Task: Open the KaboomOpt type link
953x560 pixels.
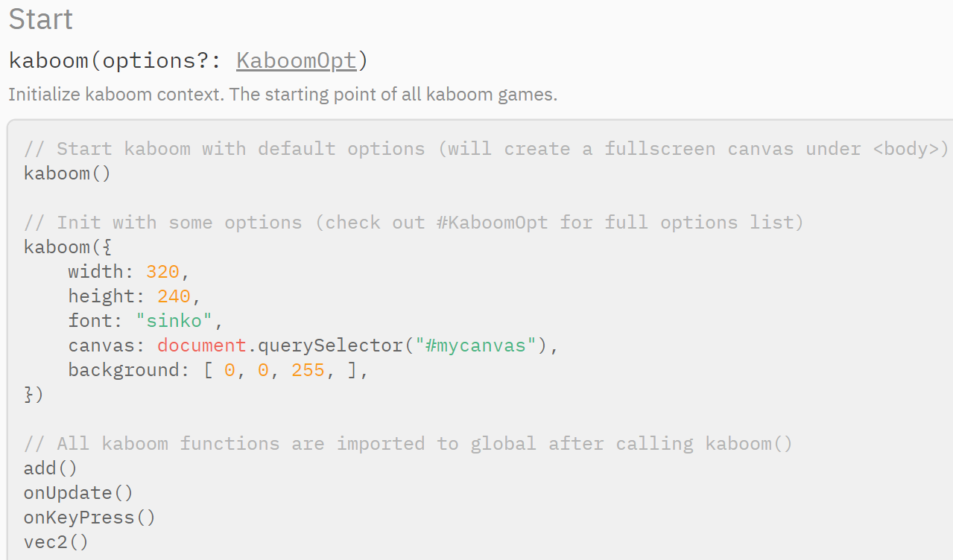Action: click(297, 60)
